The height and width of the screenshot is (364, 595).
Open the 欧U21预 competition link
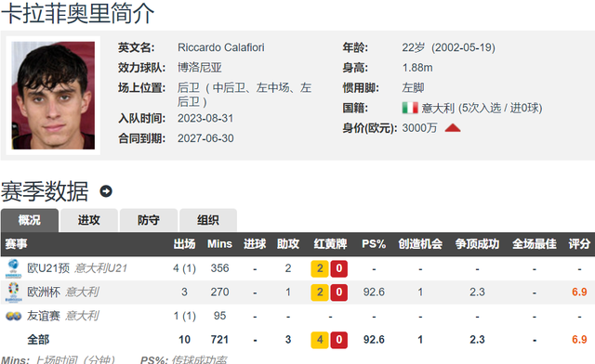(x=48, y=268)
